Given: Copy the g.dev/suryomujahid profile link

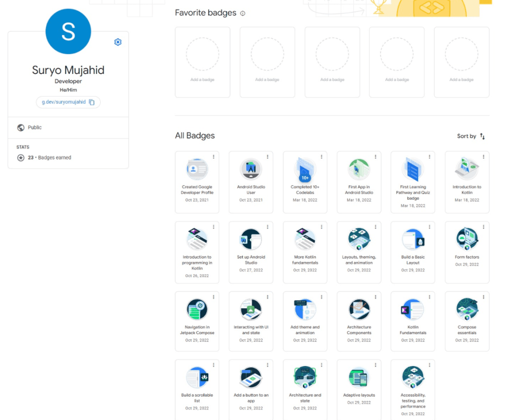Looking at the screenshot, I should pyautogui.click(x=92, y=102).
